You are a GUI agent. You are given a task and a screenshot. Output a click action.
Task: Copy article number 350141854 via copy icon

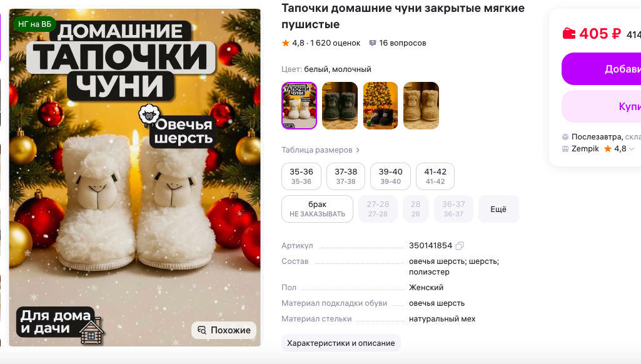[x=460, y=246]
